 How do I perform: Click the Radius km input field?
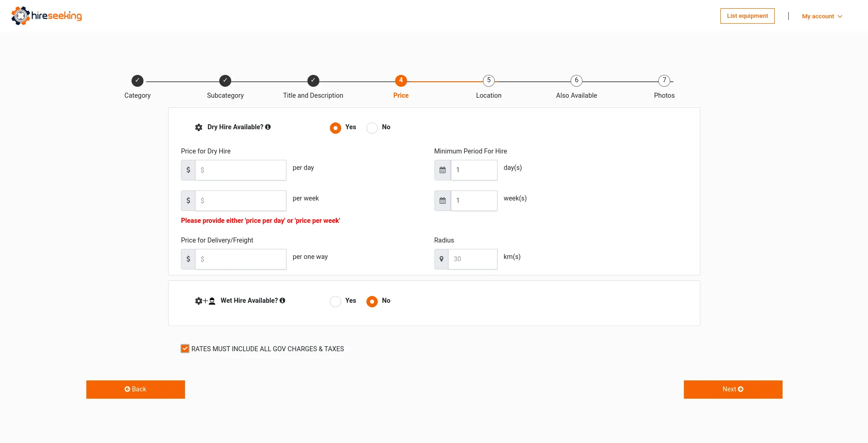(x=473, y=259)
